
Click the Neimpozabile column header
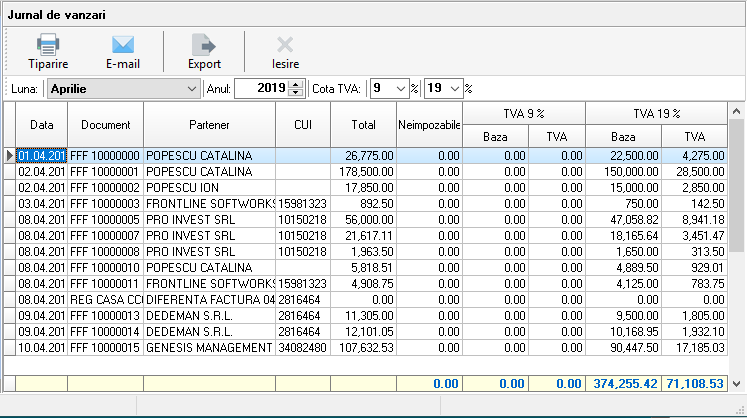(429, 125)
